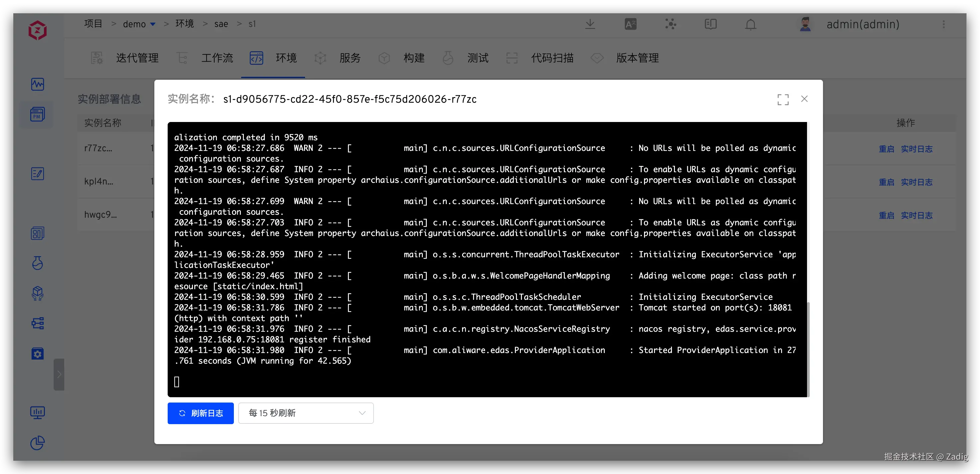Open the documentation book icon
This screenshot has height=474, width=980.
click(710, 24)
